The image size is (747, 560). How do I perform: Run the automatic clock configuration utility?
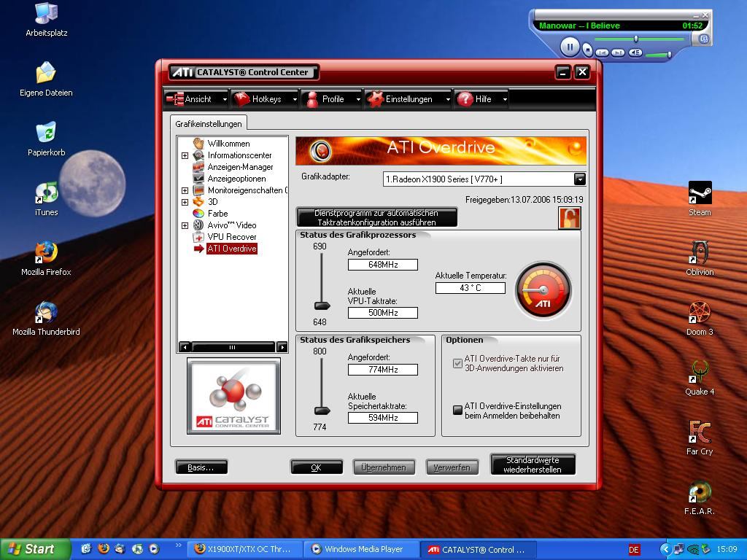[x=376, y=217]
